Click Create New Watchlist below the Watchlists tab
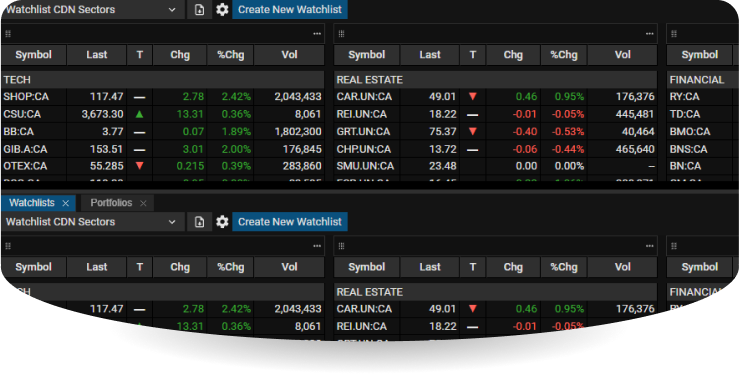 (x=290, y=222)
